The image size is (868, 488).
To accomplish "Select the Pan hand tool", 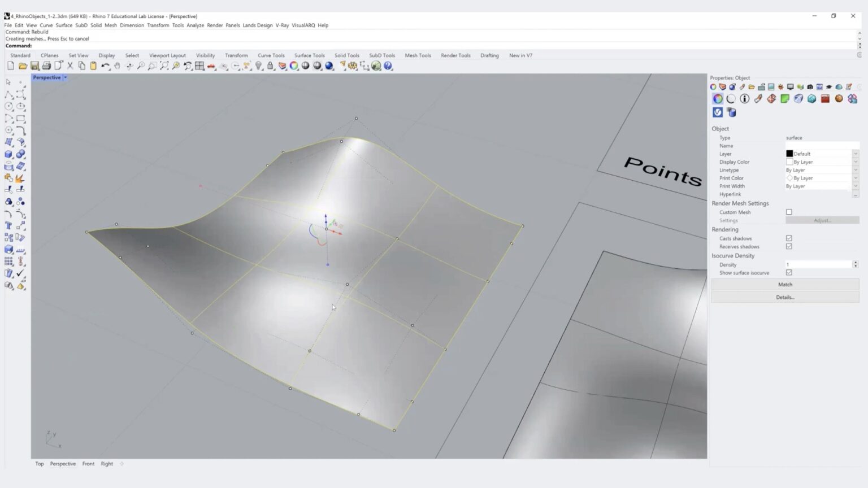I will (x=117, y=66).
